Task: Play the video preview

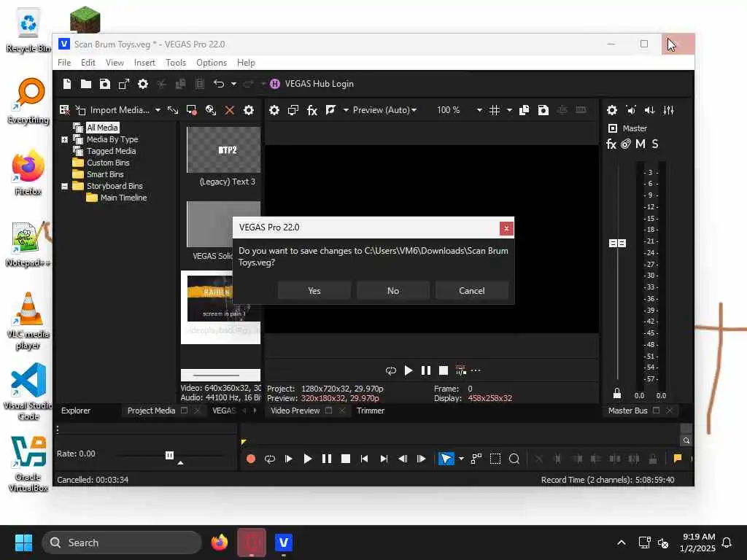Action: point(409,370)
